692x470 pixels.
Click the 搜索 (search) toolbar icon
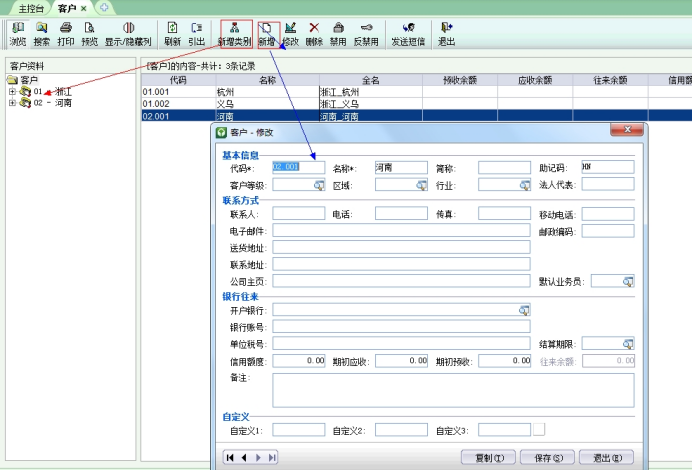(x=42, y=34)
